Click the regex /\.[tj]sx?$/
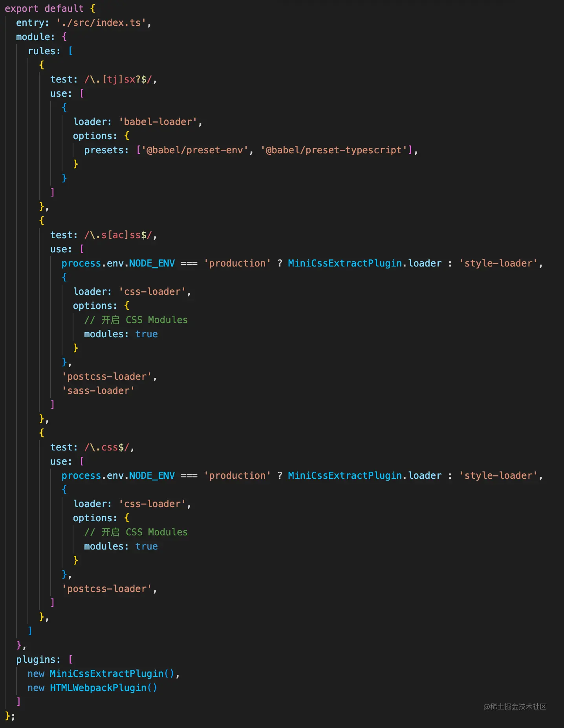Viewport: 564px width, 728px height. click(x=118, y=79)
